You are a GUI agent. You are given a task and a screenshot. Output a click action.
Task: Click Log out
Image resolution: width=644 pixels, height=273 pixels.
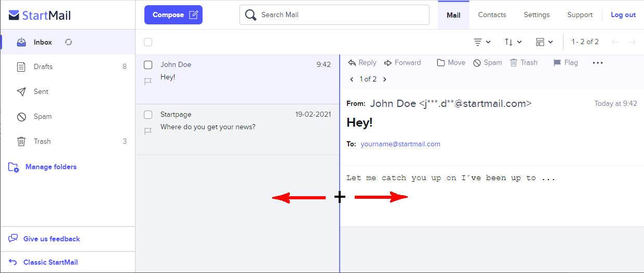[623, 15]
